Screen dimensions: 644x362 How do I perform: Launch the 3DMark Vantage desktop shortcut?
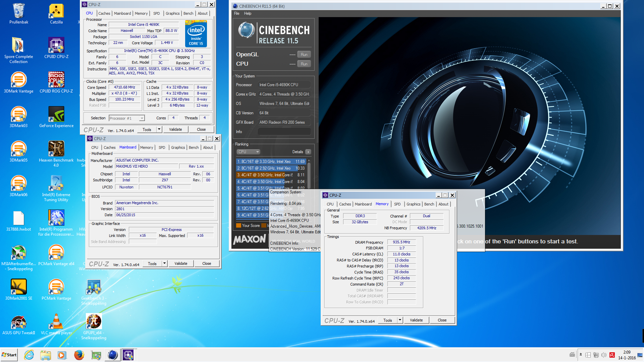(x=19, y=82)
